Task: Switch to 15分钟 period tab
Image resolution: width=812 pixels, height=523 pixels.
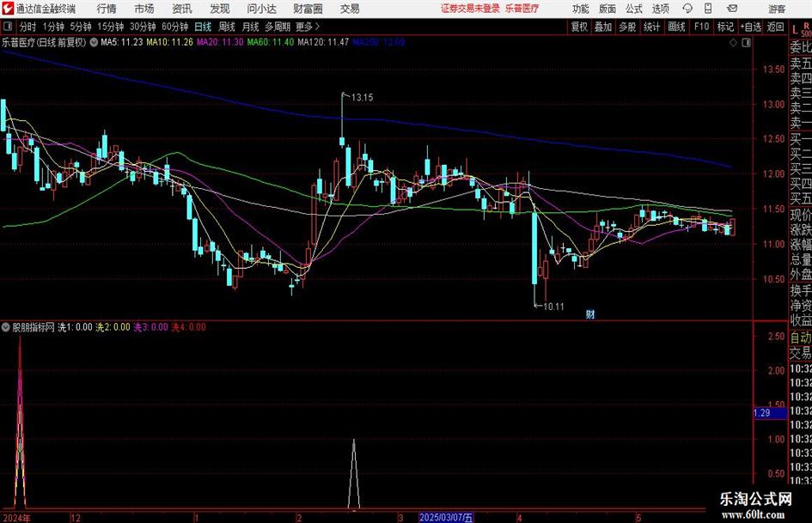Action: pyautogui.click(x=111, y=27)
